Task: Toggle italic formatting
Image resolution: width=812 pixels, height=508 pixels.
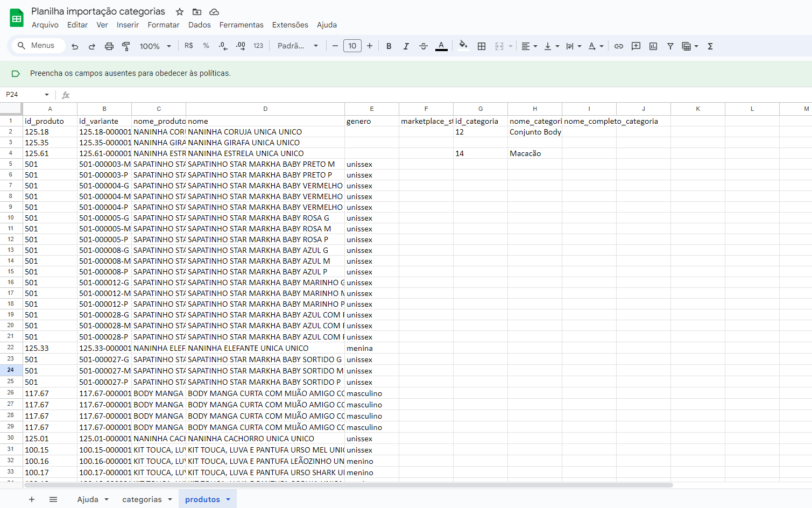Action: [406, 46]
